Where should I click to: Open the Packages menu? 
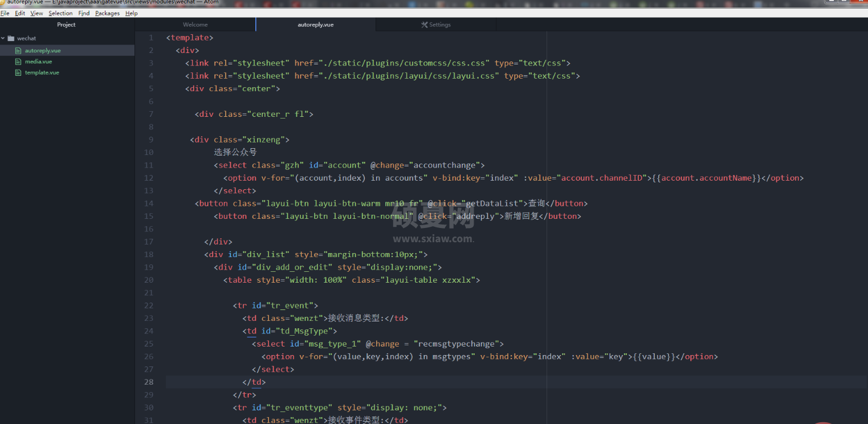tap(107, 13)
